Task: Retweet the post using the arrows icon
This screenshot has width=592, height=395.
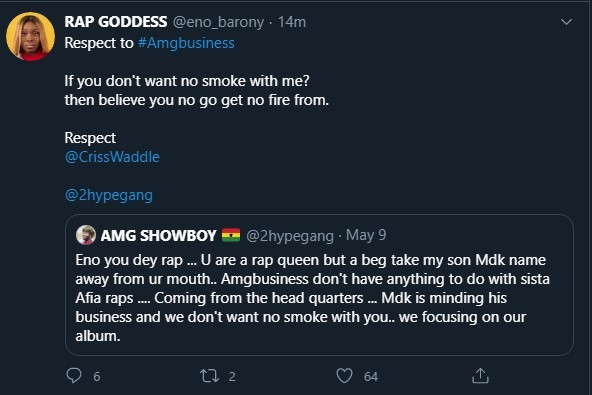Action: (209, 376)
